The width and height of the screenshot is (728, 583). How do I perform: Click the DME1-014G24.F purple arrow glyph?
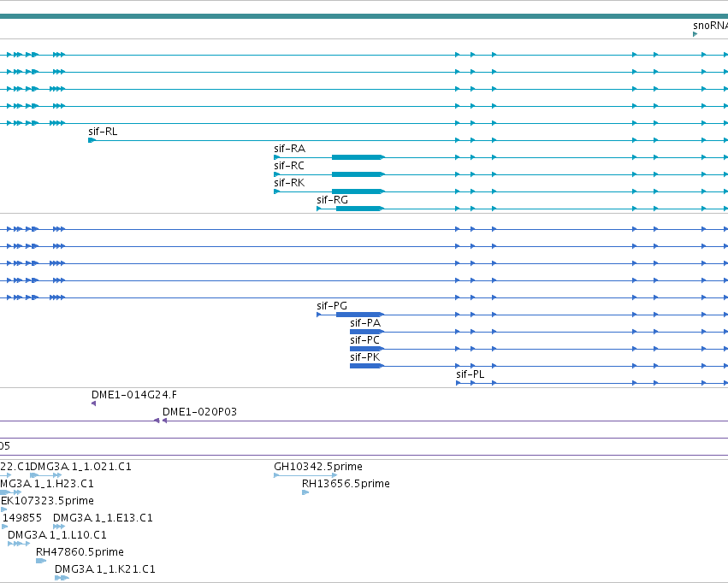tap(94, 403)
